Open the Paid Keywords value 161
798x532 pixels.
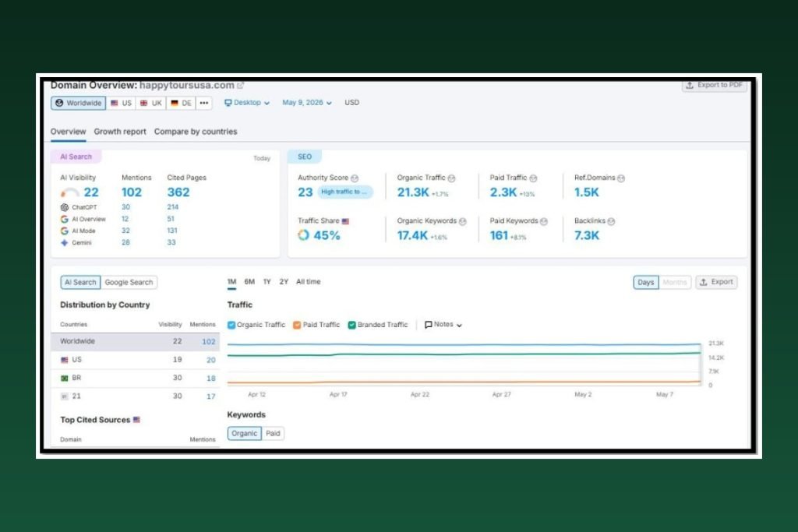(x=499, y=235)
